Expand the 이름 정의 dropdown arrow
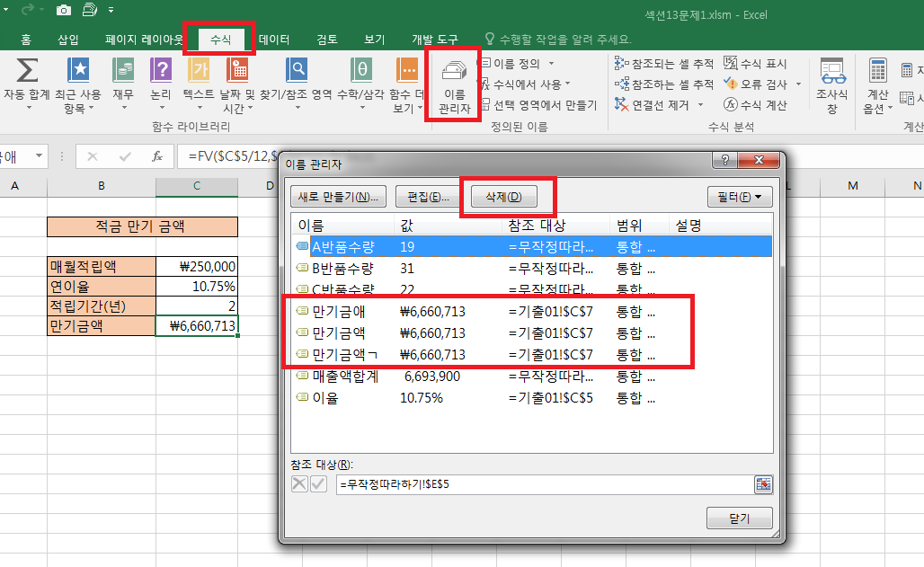Viewport: 924px width, 567px height. (551, 64)
